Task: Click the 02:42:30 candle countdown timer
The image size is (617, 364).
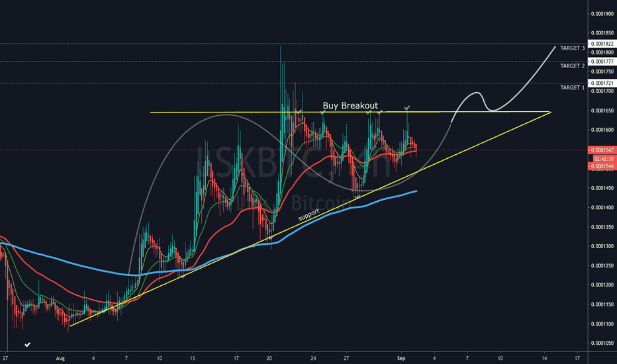Action: pos(604,159)
